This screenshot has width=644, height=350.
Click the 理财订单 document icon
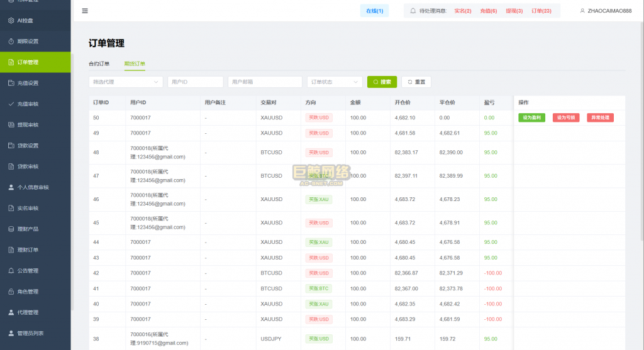pos(11,250)
